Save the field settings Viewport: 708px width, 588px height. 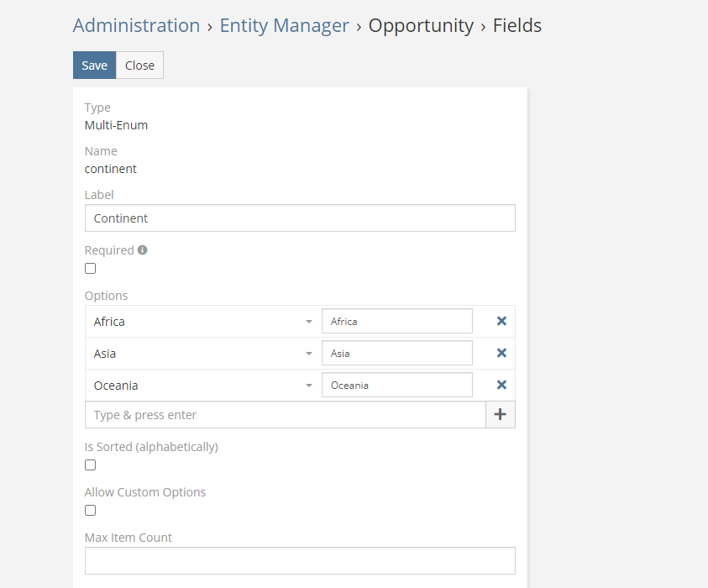click(94, 66)
